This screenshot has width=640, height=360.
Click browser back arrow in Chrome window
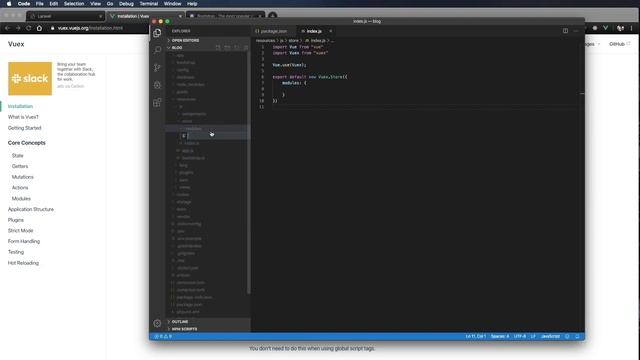coord(7,28)
